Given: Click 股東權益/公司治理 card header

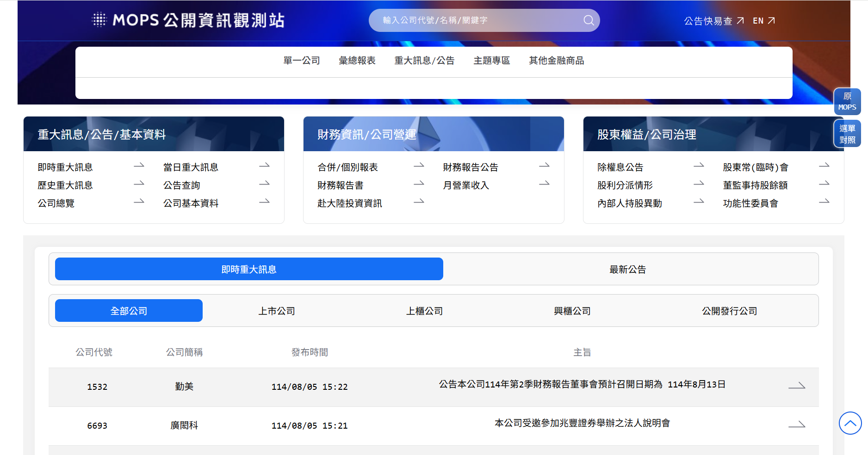Looking at the screenshot, I should coord(713,134).
